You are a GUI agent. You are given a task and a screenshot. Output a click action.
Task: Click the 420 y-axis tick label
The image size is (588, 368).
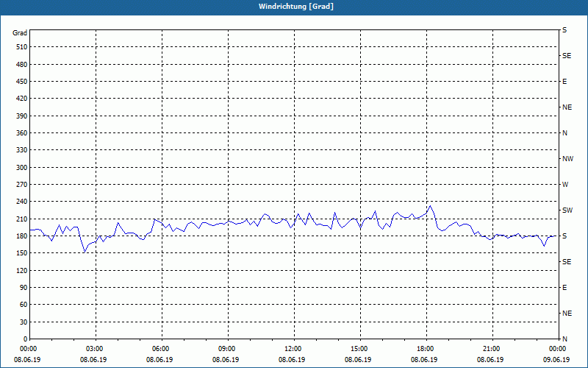[x=22, y=99]
